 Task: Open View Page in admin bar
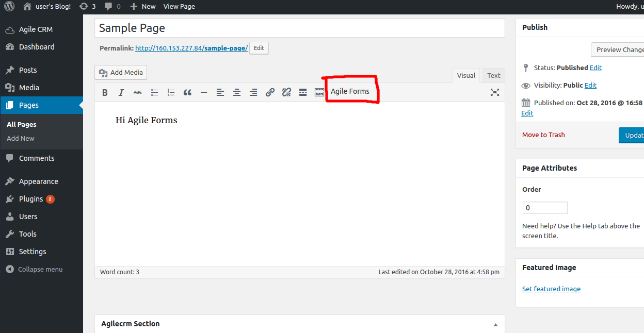(x=179, y=7)
